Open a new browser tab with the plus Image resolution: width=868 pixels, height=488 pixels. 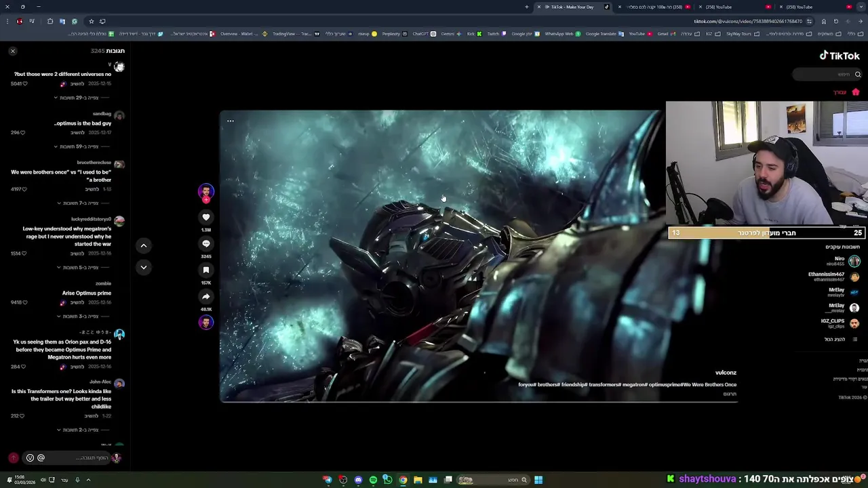pyautogui.click(x=526, y=7)
